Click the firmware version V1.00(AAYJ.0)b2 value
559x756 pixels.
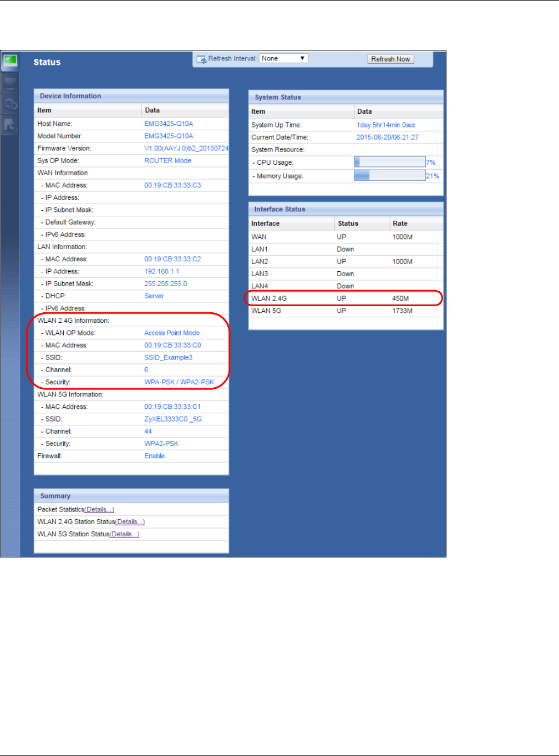186,148
